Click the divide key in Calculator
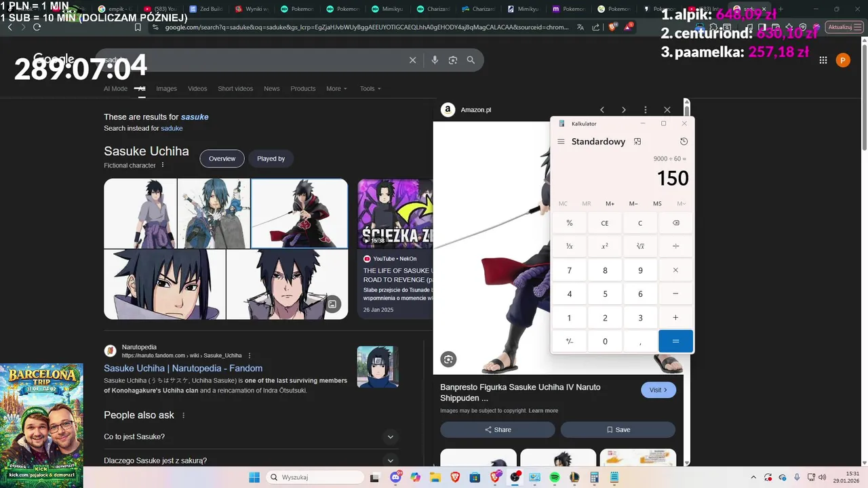The height and width of the screenshot is (488, 868). point(675,246)
